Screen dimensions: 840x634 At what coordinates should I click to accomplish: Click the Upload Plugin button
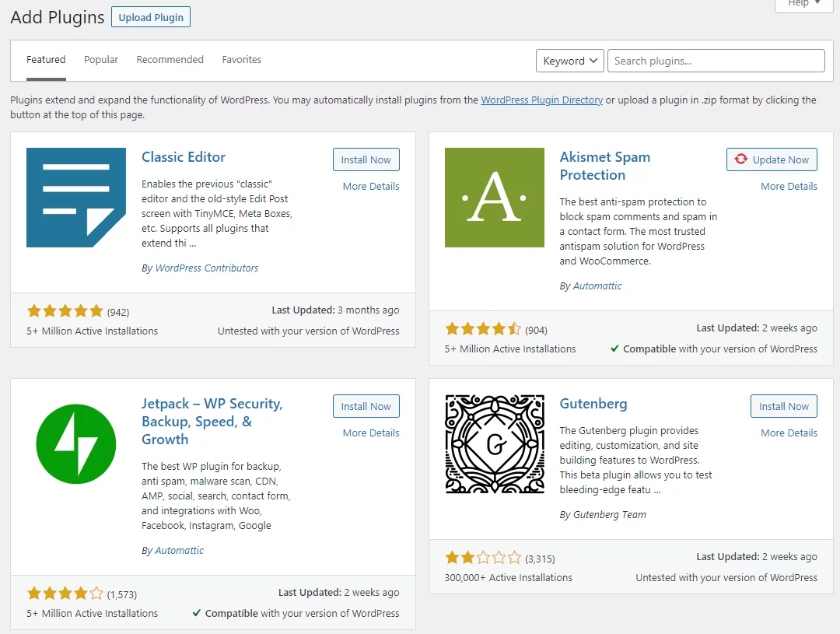point(151,17)
